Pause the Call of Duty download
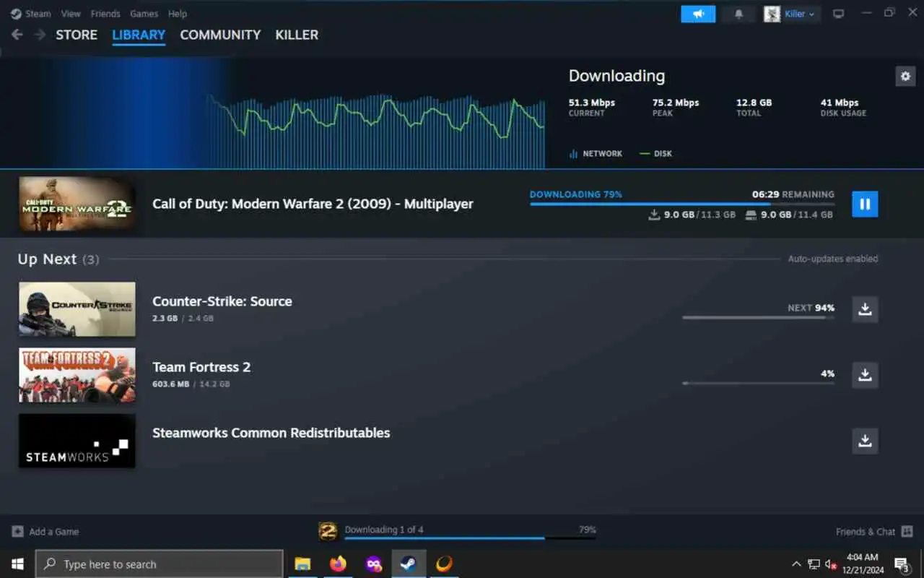Image resolution: width=924 pixels, height=578 pixels. 865,204
